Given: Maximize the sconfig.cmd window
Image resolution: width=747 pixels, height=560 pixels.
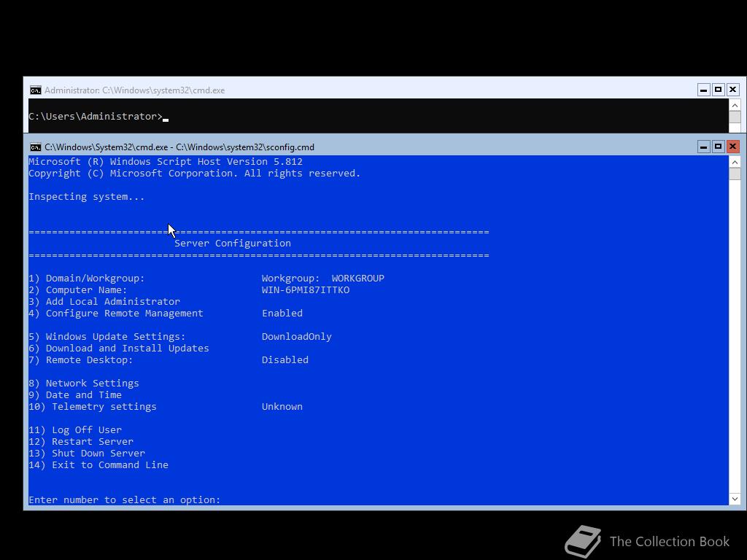Looking at the screenshot, I should pos(719,147).
